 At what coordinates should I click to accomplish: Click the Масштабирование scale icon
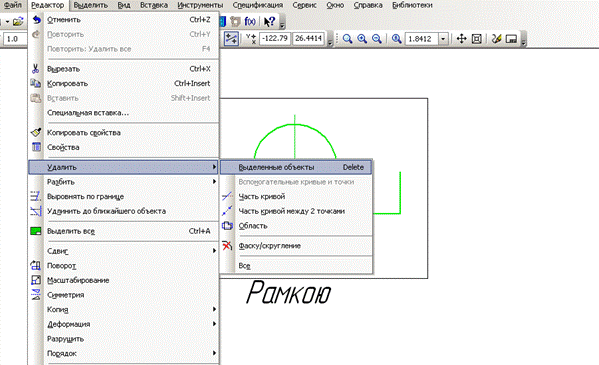tap(36, 280)
